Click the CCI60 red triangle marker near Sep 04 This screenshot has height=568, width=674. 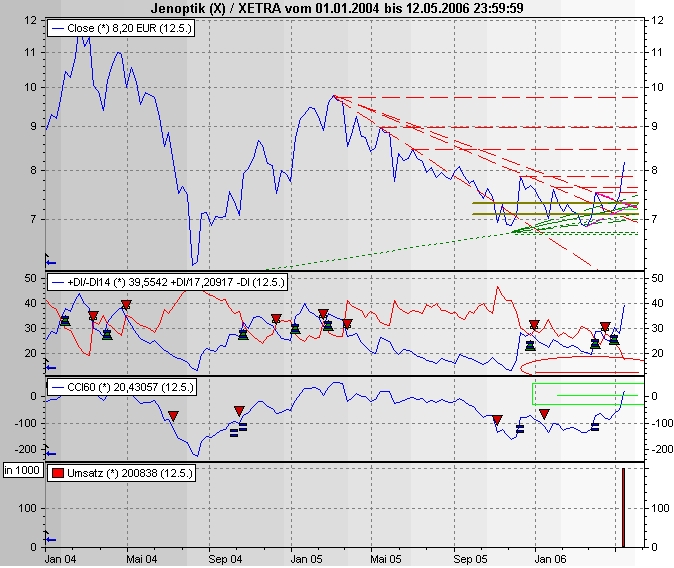tap(239, 411)
